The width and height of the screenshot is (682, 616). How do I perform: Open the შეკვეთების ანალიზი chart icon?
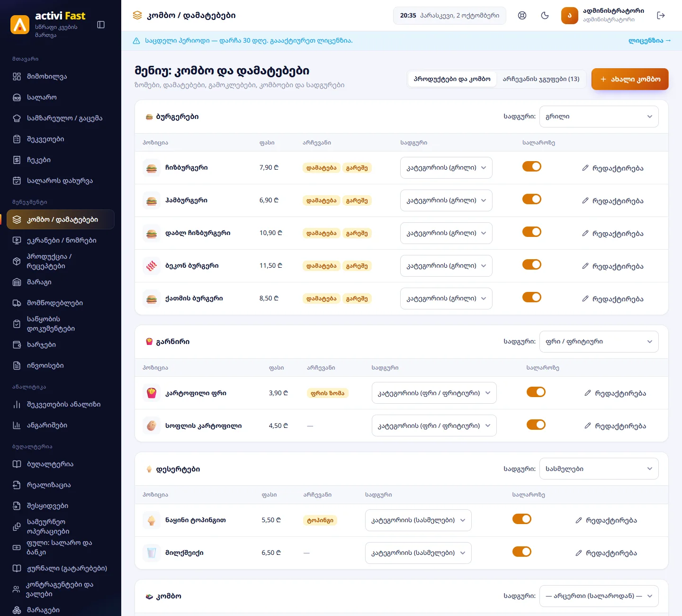coord(17,405)
